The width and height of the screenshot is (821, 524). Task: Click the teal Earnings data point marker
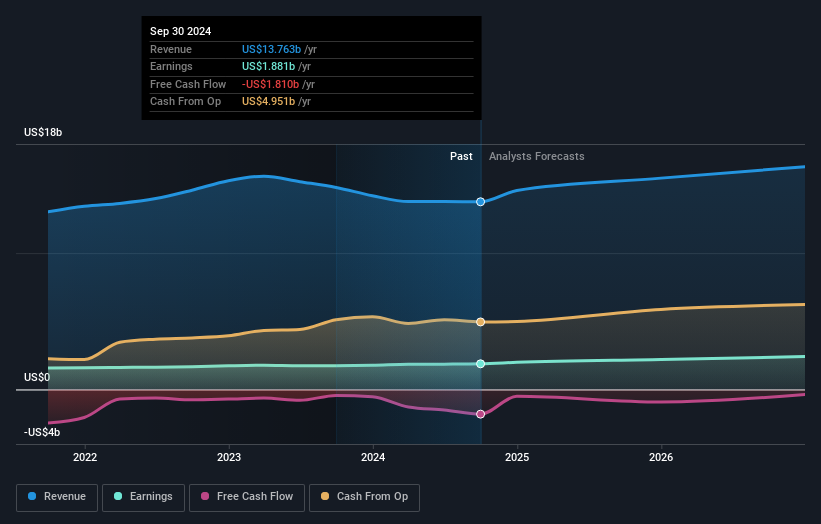coord(480,364)
